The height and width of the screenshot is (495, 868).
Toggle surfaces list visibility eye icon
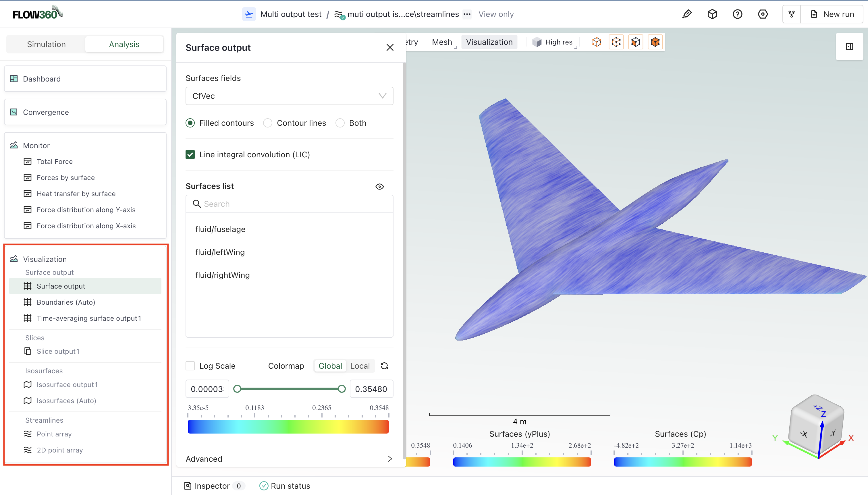(379, 186)
